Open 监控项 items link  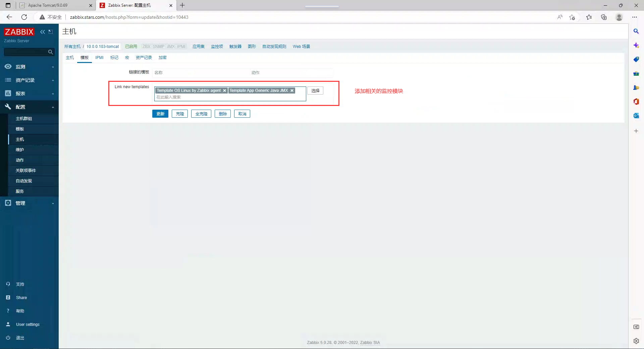pos(217,47)
